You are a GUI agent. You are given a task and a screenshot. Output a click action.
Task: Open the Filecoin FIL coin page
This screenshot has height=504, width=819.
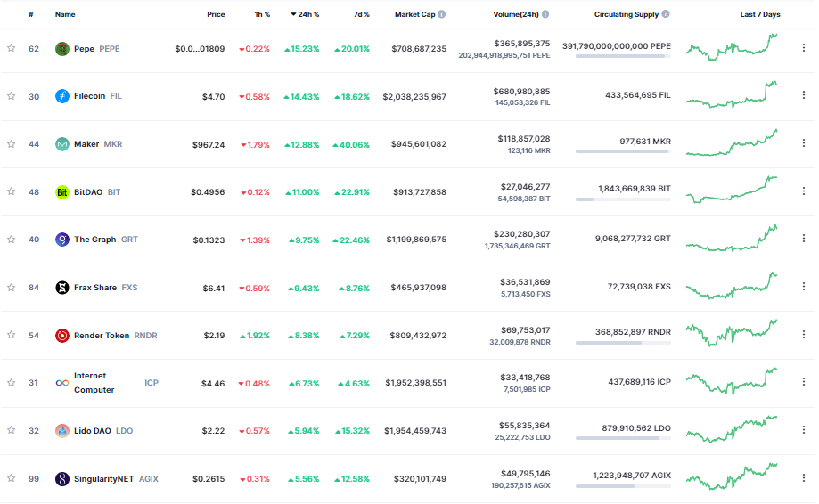tap(98, 96)
